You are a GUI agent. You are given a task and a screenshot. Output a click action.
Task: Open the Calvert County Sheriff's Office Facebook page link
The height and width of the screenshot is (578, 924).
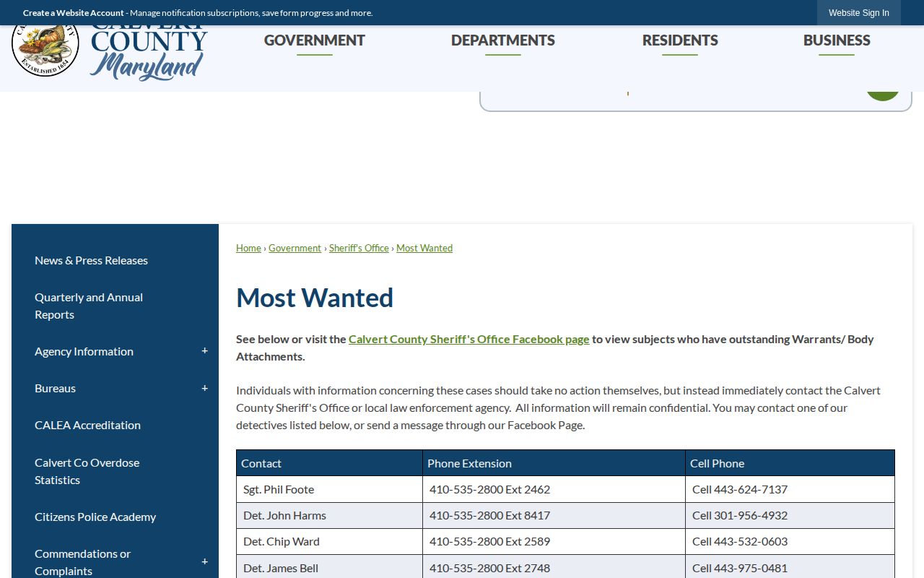(469, 339)
